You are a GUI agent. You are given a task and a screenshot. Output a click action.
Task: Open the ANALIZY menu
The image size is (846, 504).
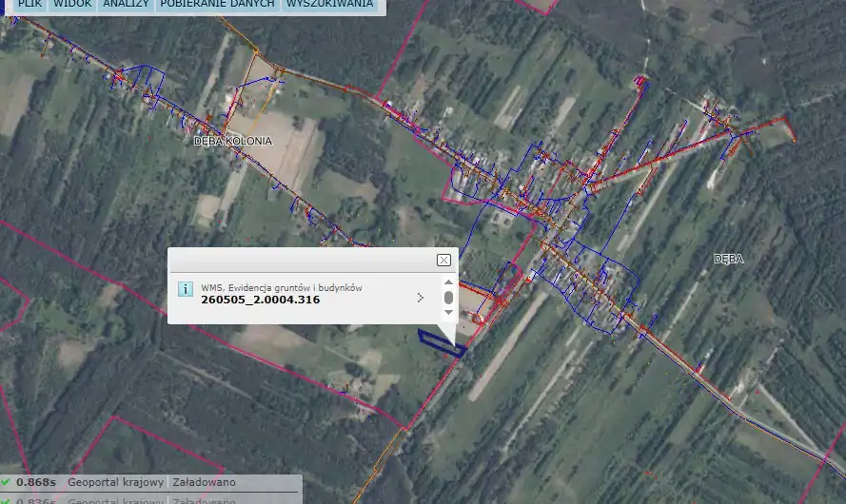coord(125,5)
